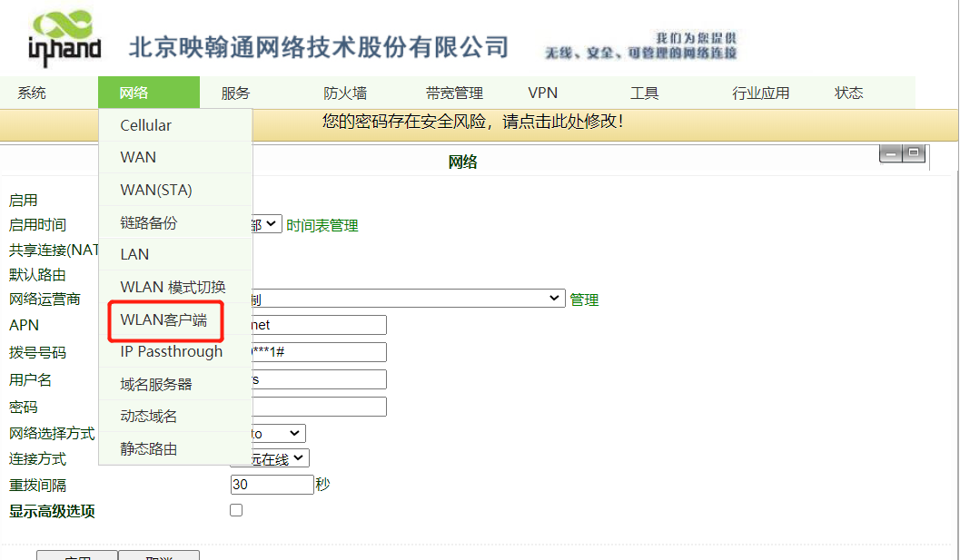The image size is (960, 560).
Task: Click the 重拨间隔 input field
Action: (272, 485)
